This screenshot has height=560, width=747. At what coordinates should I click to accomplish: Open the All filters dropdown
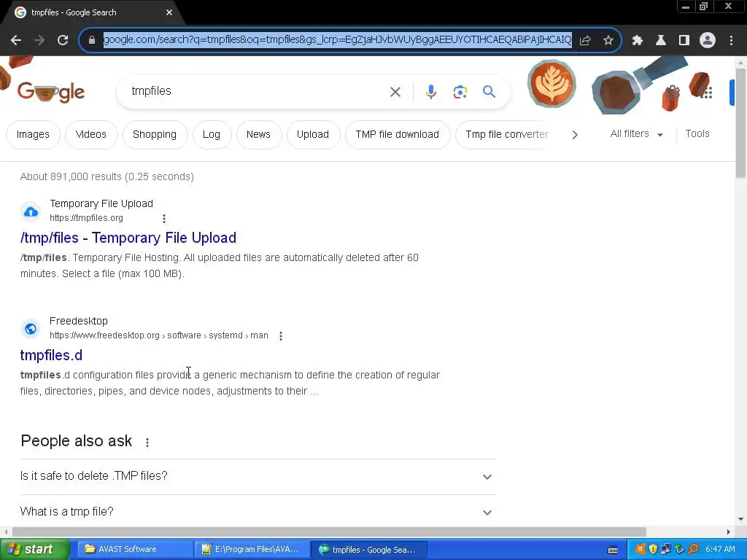[636, 134]
